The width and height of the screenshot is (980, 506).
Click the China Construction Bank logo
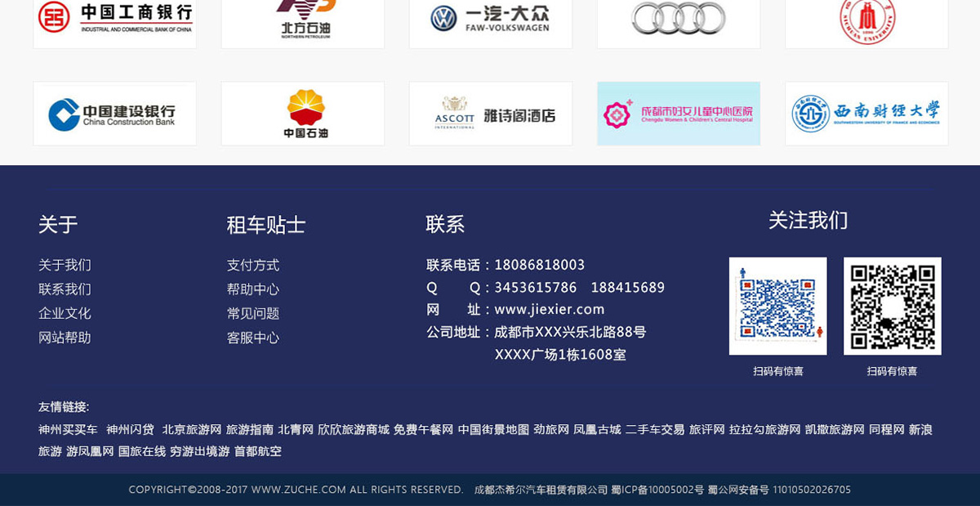pos(114,114)
